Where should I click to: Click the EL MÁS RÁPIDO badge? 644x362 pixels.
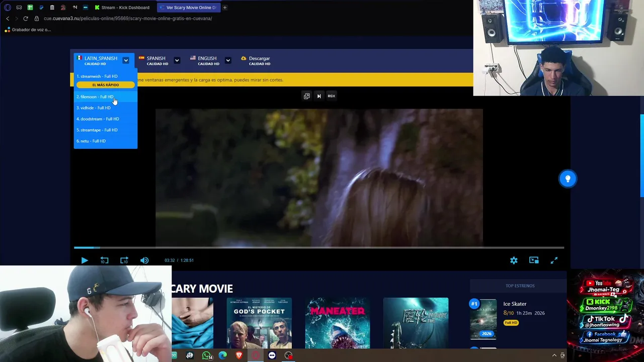click(106, 85)
